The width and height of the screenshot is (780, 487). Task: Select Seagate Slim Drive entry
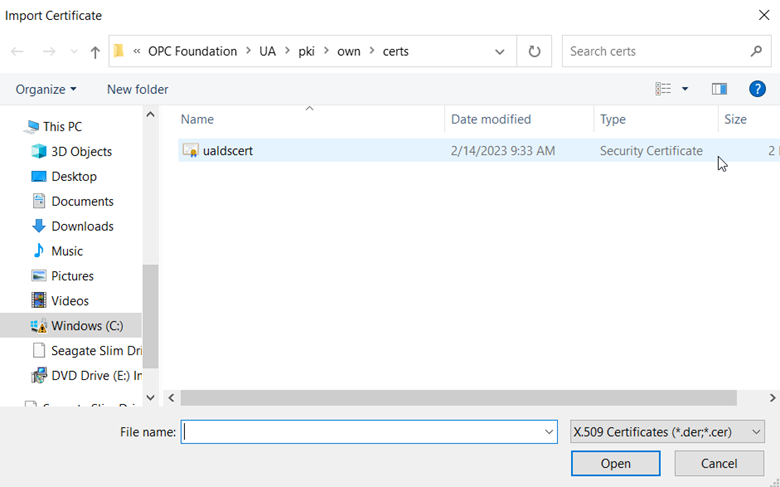(x=97, y=351)
